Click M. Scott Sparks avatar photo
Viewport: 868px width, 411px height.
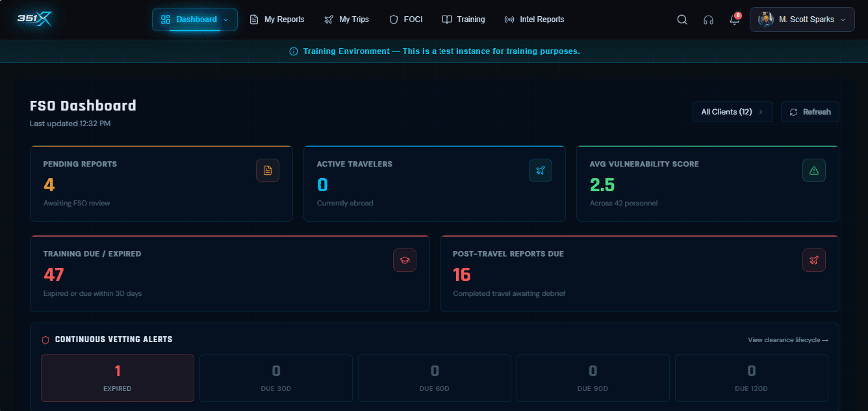(x=766, y=20)
